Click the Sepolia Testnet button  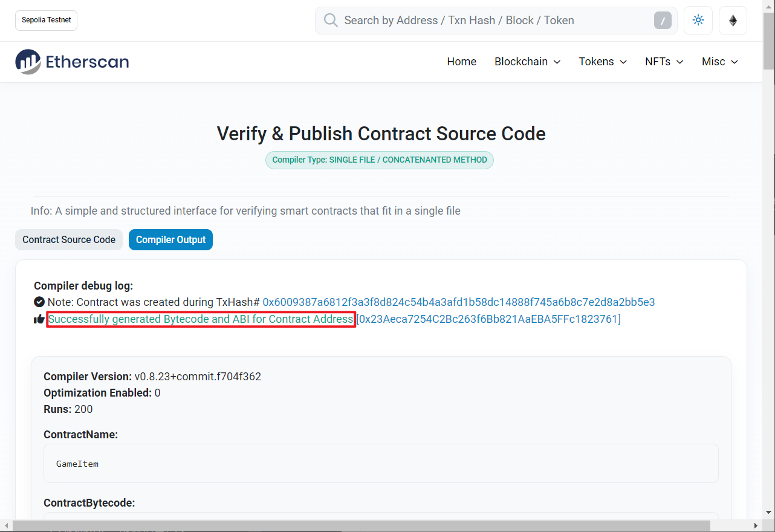[47, 20]
